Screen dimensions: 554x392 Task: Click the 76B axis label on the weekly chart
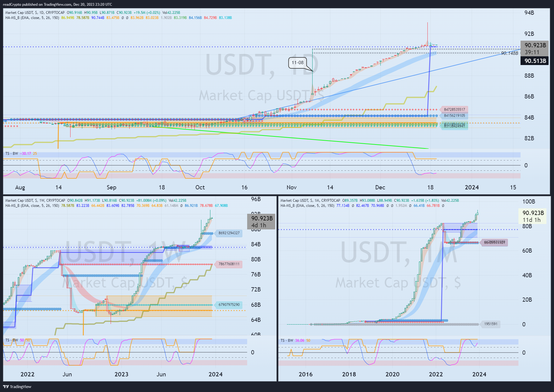256,274
